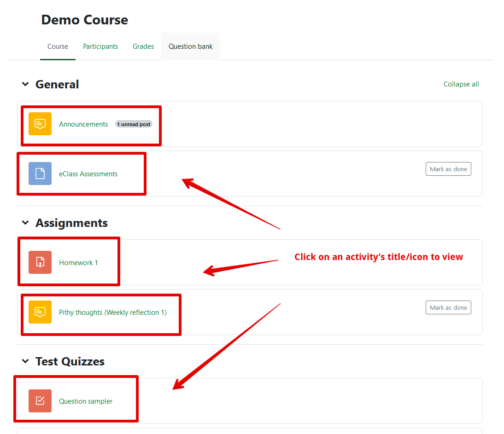
Task: Go to the Course tab
Action: click(58, 46)
